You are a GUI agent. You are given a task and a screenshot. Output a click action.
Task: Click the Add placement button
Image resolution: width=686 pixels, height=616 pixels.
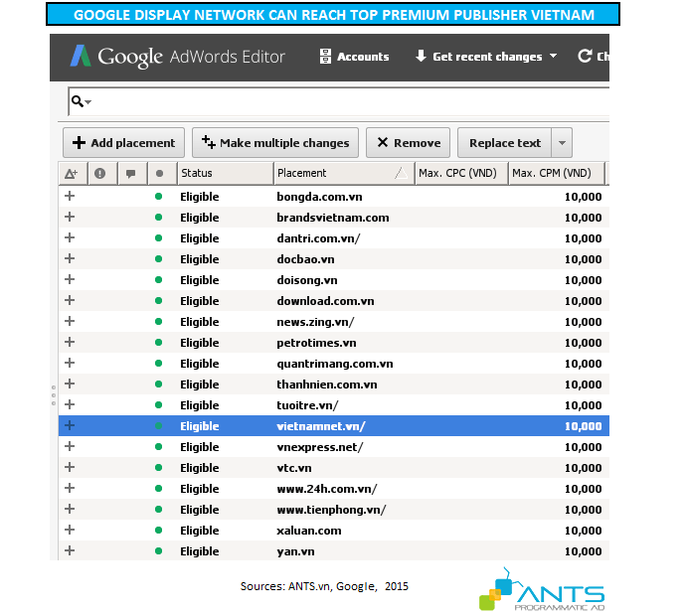point(124,143)
